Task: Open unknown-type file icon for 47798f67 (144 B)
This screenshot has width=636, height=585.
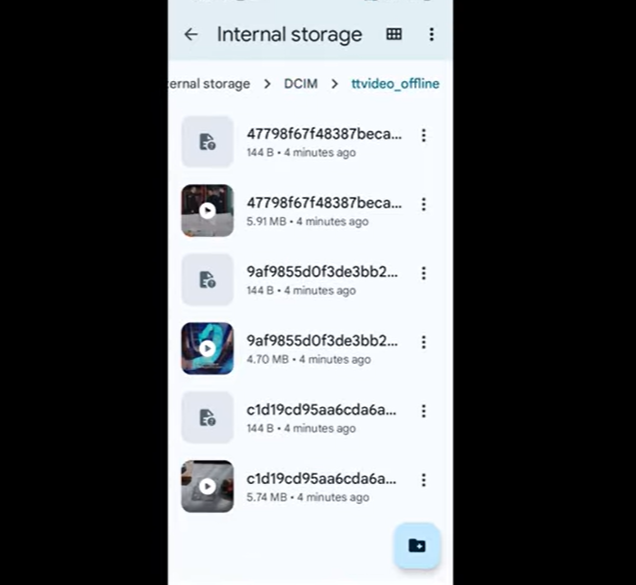Action: (207, 142)
